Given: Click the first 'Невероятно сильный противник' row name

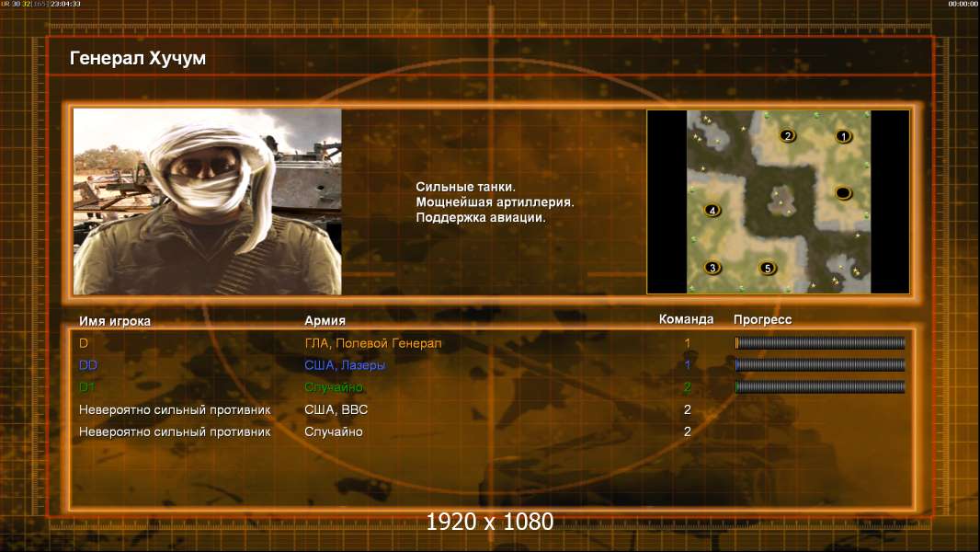Looking at the screenshot, I should coord(175,410).
